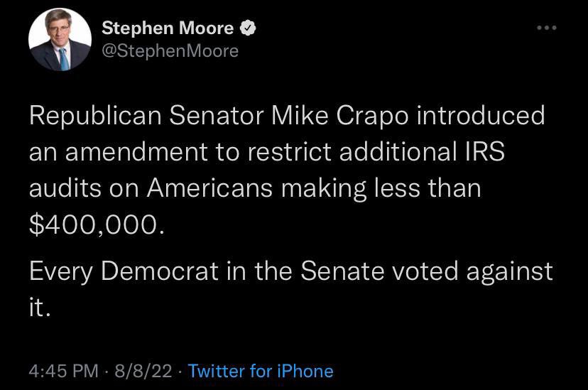Click the word audits in tweet
This screenshot has width=588, height=390.
tap(65, 188)
